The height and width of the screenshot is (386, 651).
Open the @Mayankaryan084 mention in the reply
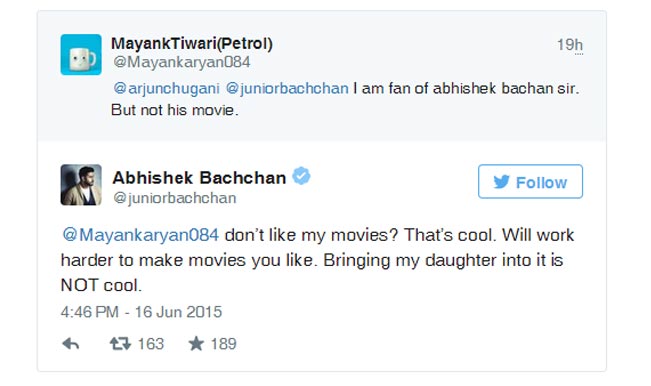point(140,235)
